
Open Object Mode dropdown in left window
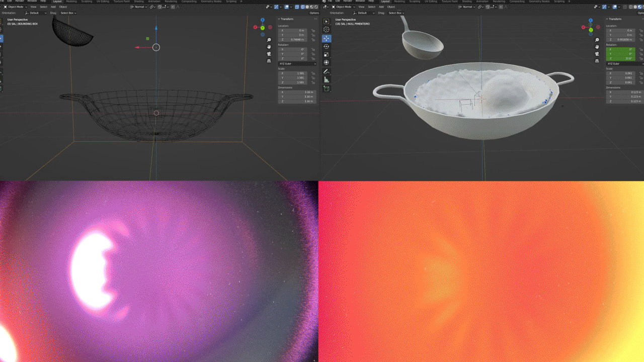[15, 7]
